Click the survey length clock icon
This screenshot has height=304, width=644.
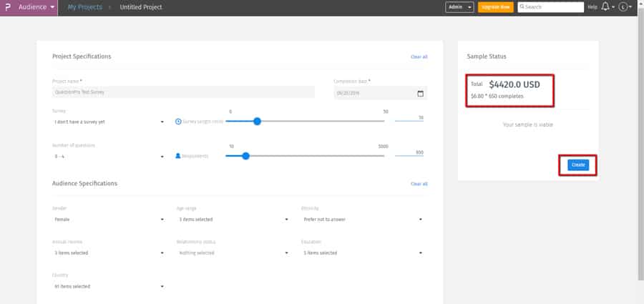[178, 122]
